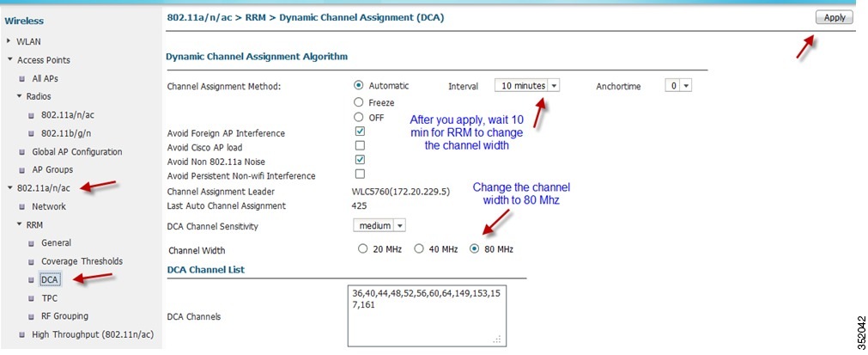Select DCA in sidebar
The image size is (868, 355).
[x=50, y=280]
